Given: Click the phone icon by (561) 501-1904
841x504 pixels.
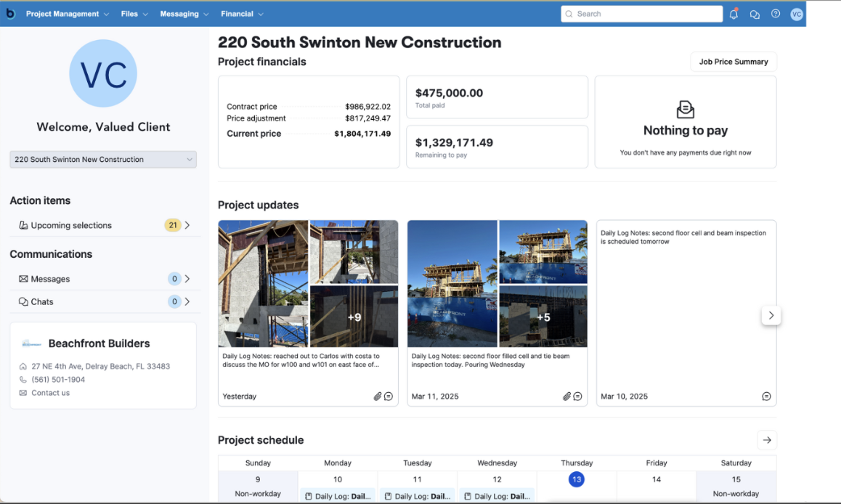Looking at the screenshot, I should pos(23,380).
